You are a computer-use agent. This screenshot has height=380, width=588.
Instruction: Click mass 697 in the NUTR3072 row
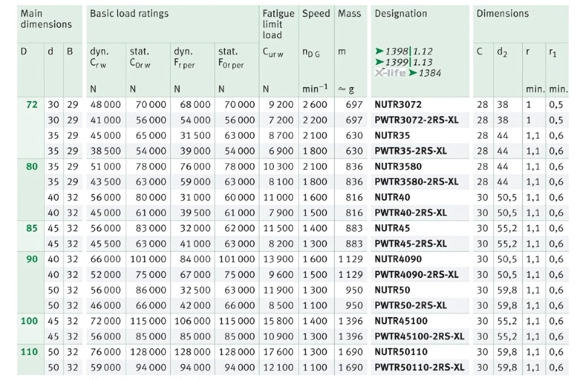click(354, 105)
